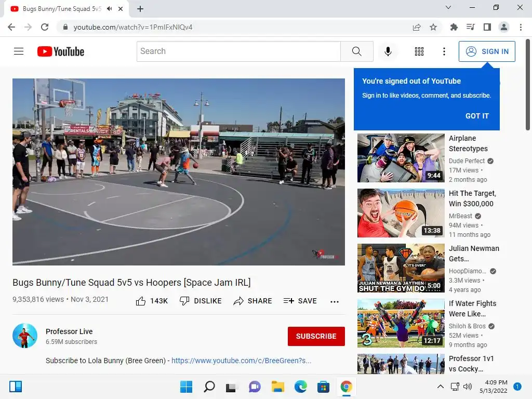Open Windows widgets panel
532x399 pixels.
pyautogui.click(x=16, y=387)
